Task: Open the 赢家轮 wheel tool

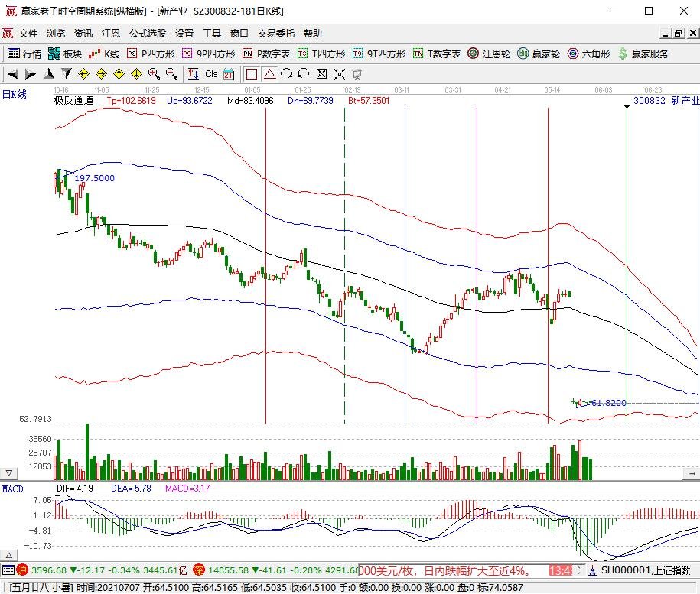Action: tap(539, 54)
